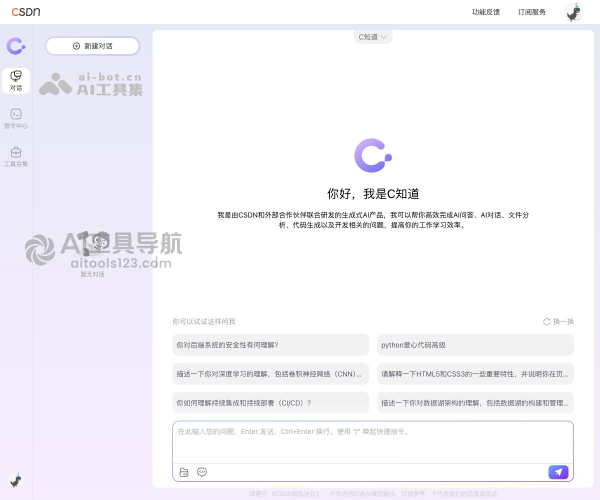Select suggestion about 数据湖架构
The image size is (600, 500).
click(x=475, y=403)
